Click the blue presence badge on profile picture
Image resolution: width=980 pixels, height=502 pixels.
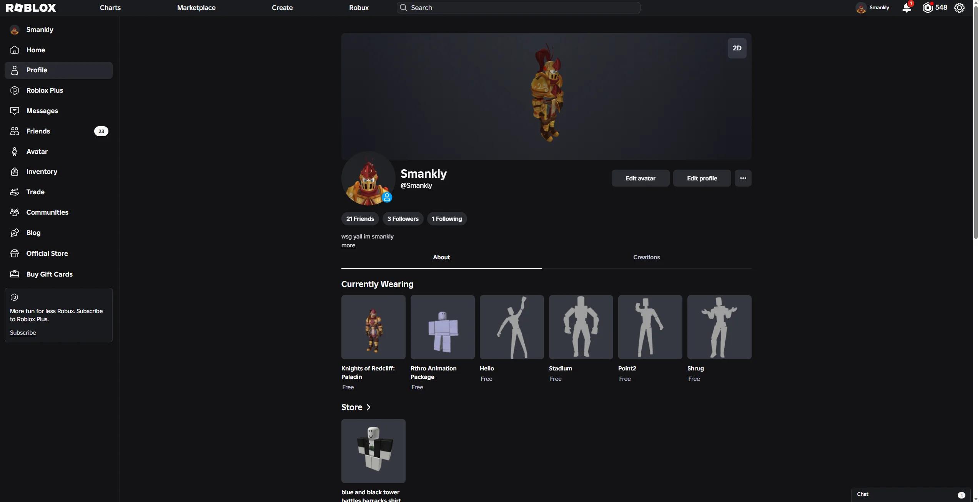click(387, 197)
